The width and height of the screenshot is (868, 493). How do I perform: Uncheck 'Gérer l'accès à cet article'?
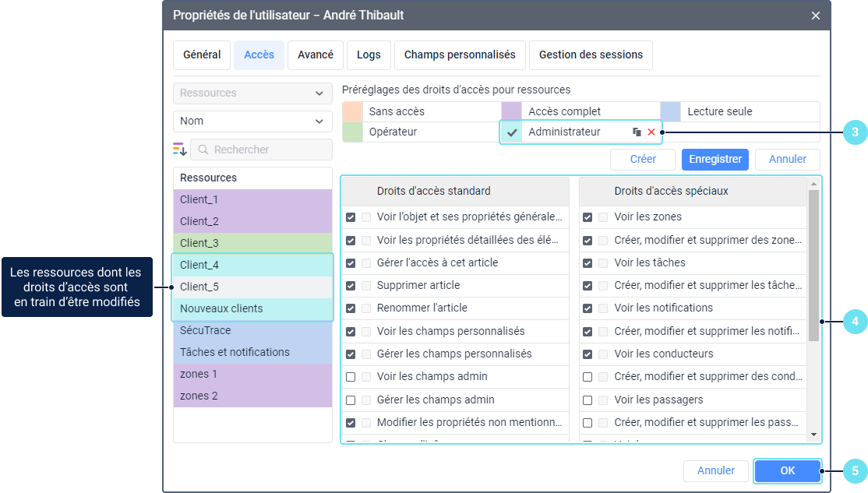point(351,263)
